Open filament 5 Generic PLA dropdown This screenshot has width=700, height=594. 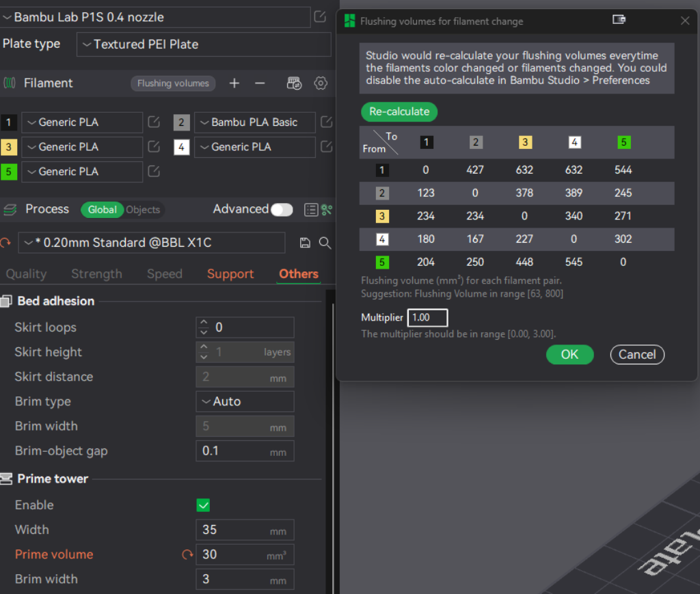click(x=82, y=172)
